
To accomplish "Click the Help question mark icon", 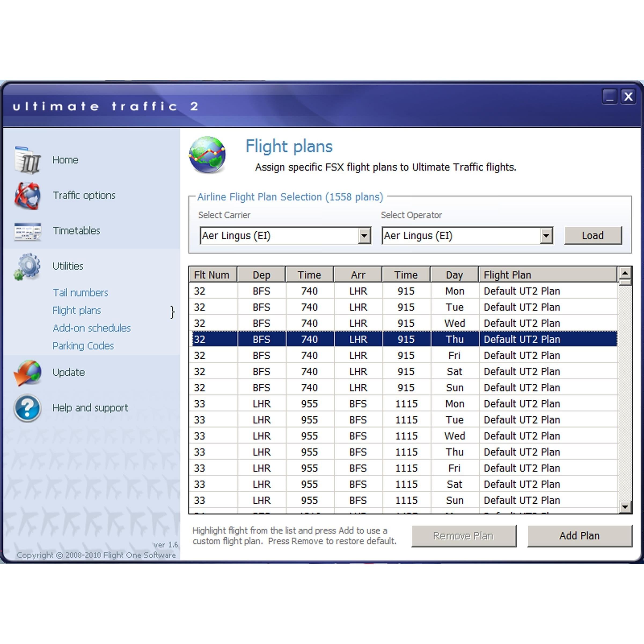I will click(27, 408).
